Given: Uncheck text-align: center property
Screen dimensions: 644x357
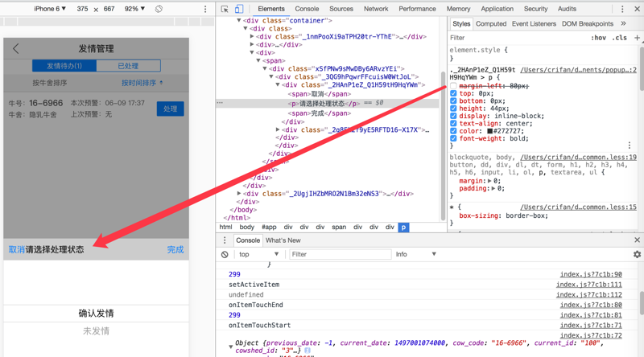Looking at the screenshot, I should click(453, 124).
